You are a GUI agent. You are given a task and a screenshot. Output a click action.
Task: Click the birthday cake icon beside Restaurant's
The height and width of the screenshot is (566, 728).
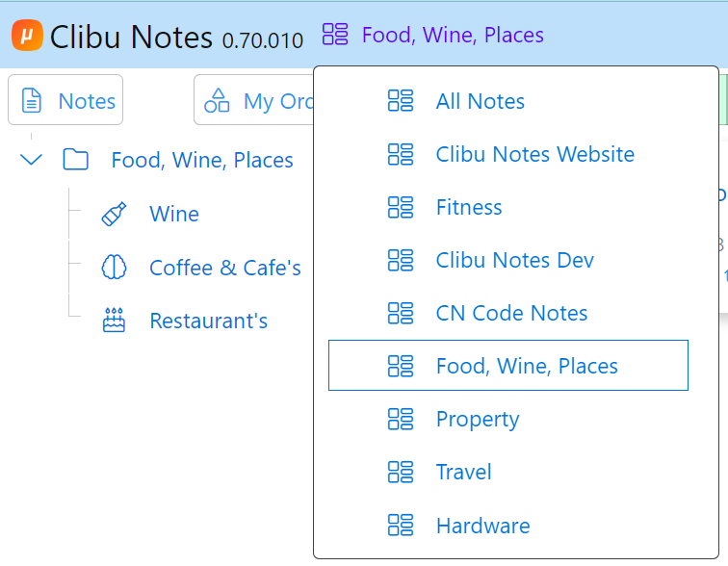pyautogui.click(x=114, y=321)
